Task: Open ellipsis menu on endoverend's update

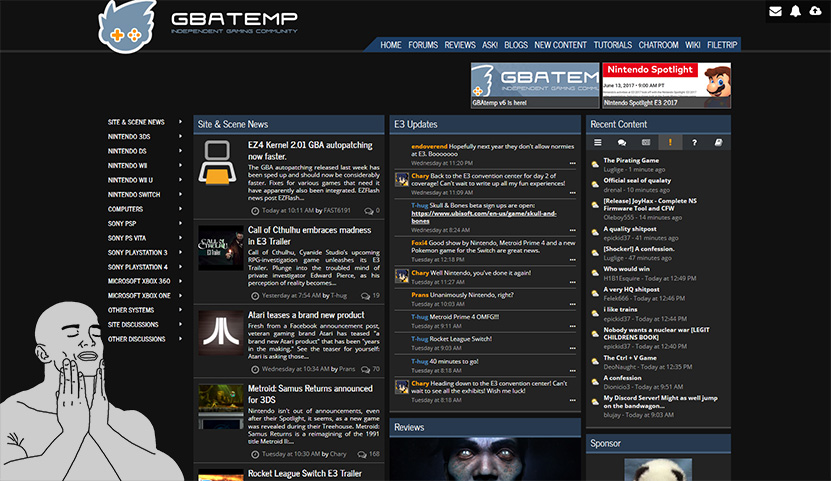Action: [572, 163]
